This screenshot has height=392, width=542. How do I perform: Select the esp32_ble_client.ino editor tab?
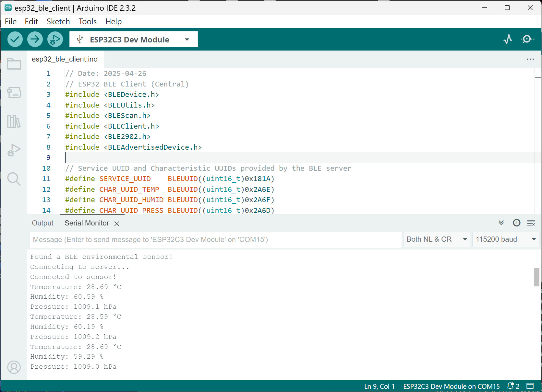click(x=65, y=59)
